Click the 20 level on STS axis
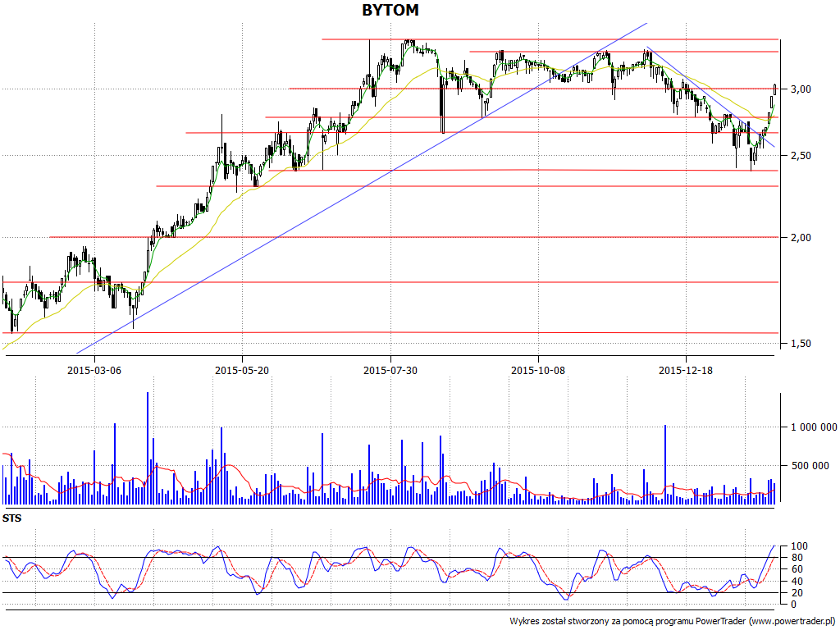The width and height of the screenshot is (840, 630). pyautogui.click(x=797, y=592)
